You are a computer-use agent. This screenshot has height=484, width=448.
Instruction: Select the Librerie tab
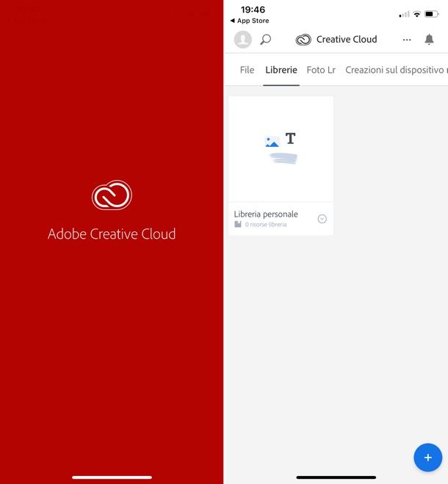tap(281, 70)
